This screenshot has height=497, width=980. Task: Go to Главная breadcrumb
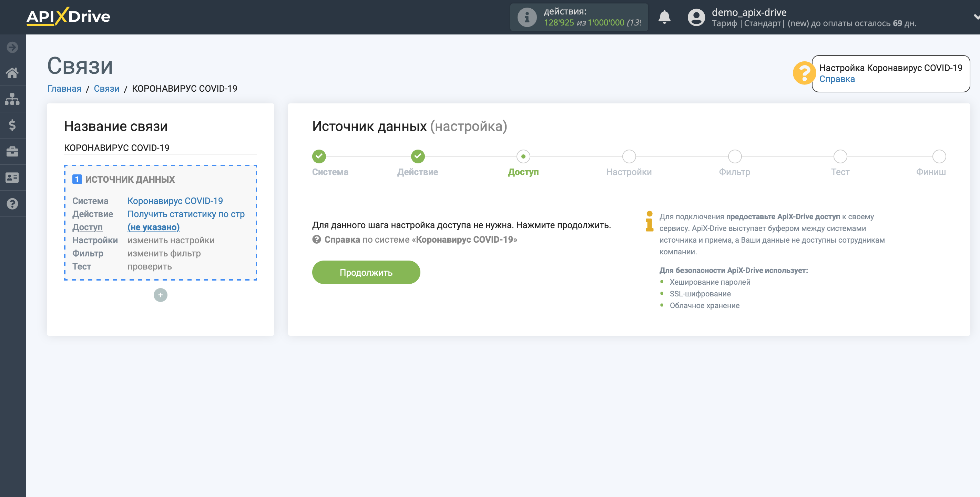(x=64, y=89)
